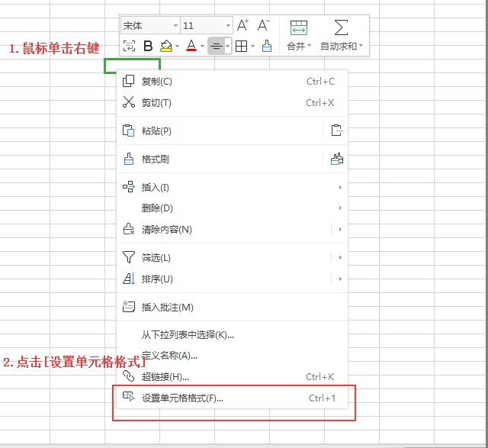Expand fill color dropdown arrow

178,46
